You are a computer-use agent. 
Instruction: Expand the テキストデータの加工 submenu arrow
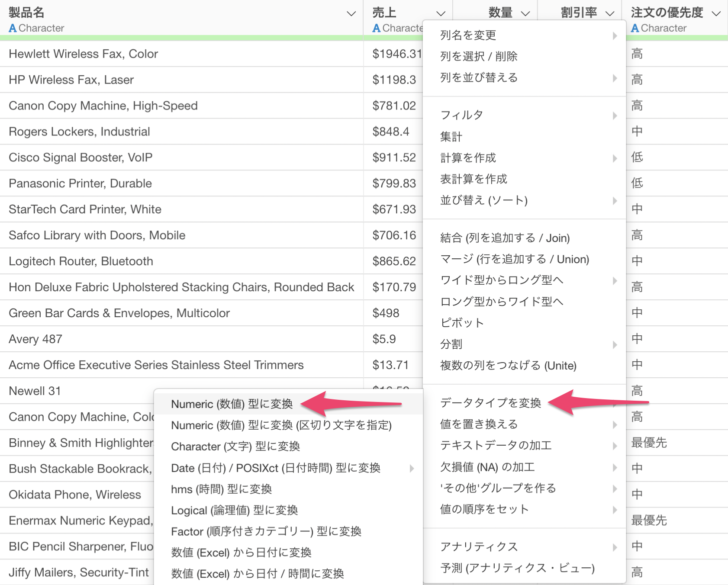(x=615, y=446)
